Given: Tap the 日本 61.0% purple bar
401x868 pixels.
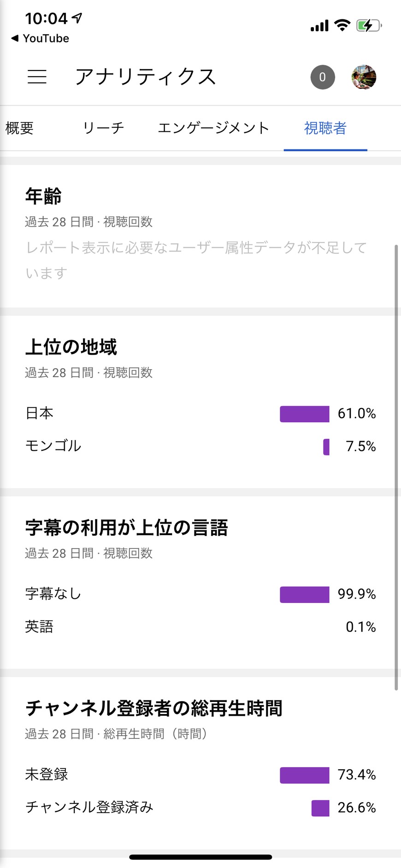Looking at the screenshot, I should click(x=305, y=414).
